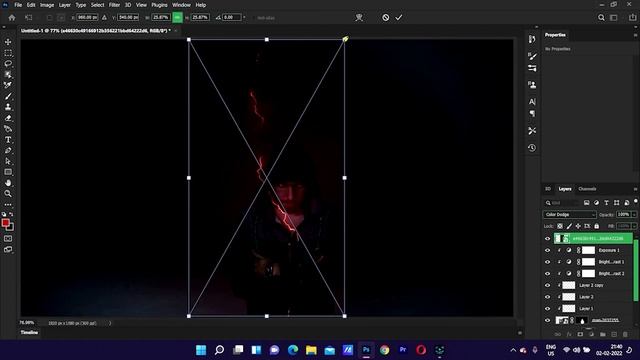Image resolution: width=640 pixels, height=360 pixels.
Task: Open the Window menu
Action: point(181,5)
